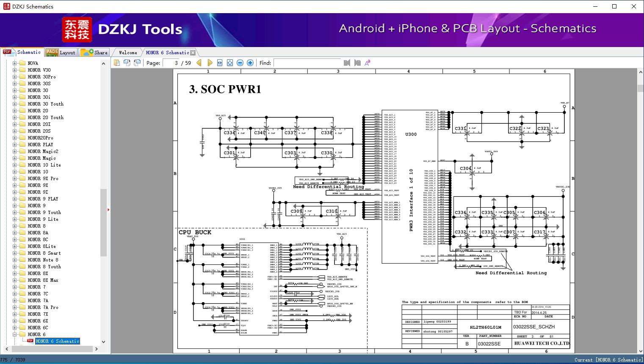This screenshot has width=644, height=364.
Task: Select the HONOR 30 Youth tree item
Action: (46, 104)
